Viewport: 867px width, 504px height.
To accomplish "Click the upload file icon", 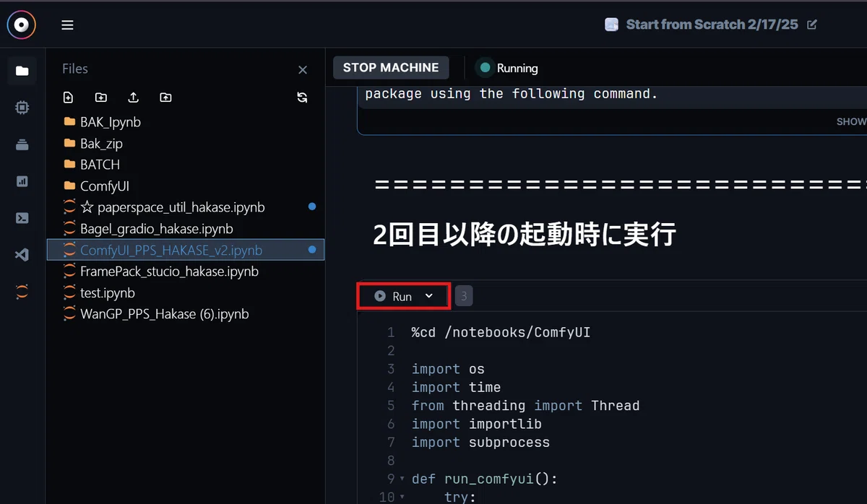I will (x=133, y=97).
